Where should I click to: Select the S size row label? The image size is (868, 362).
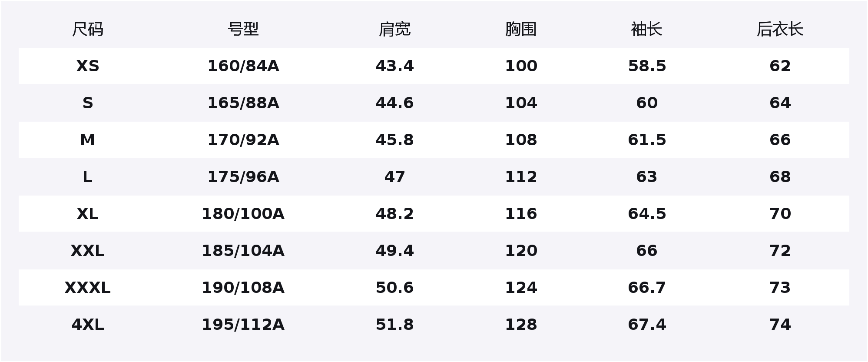[x=87, y=103]
